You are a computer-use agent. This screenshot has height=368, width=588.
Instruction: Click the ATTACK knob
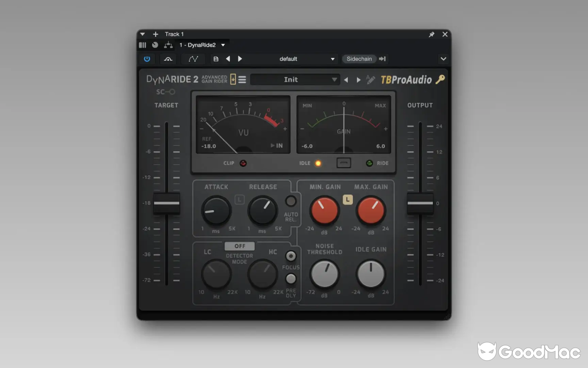[216, 211]
